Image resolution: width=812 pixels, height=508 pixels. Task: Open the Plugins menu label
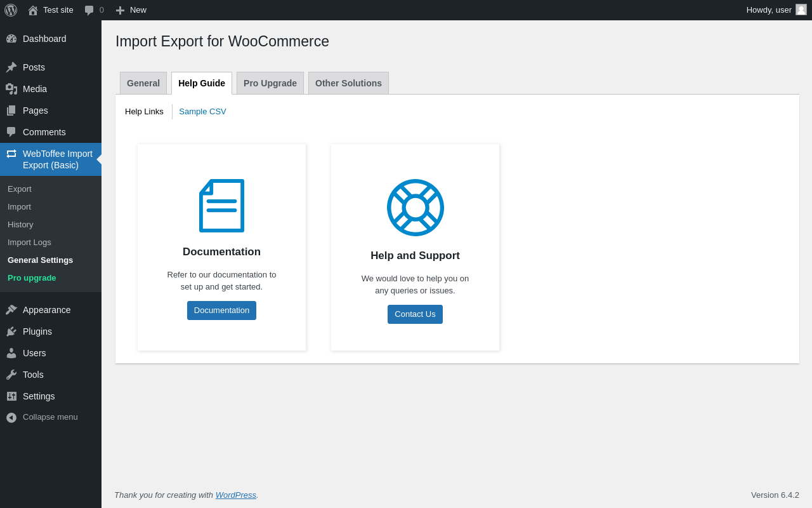pos(37,331)
